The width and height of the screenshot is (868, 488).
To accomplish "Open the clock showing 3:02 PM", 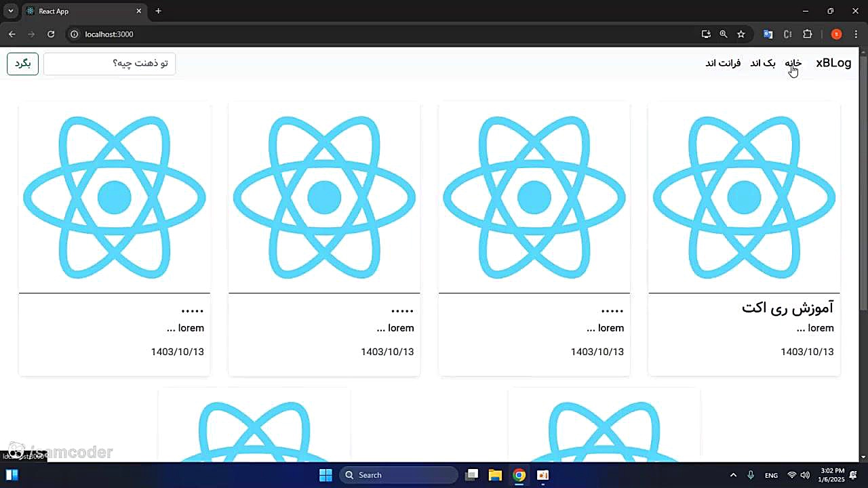I will 832,474.
